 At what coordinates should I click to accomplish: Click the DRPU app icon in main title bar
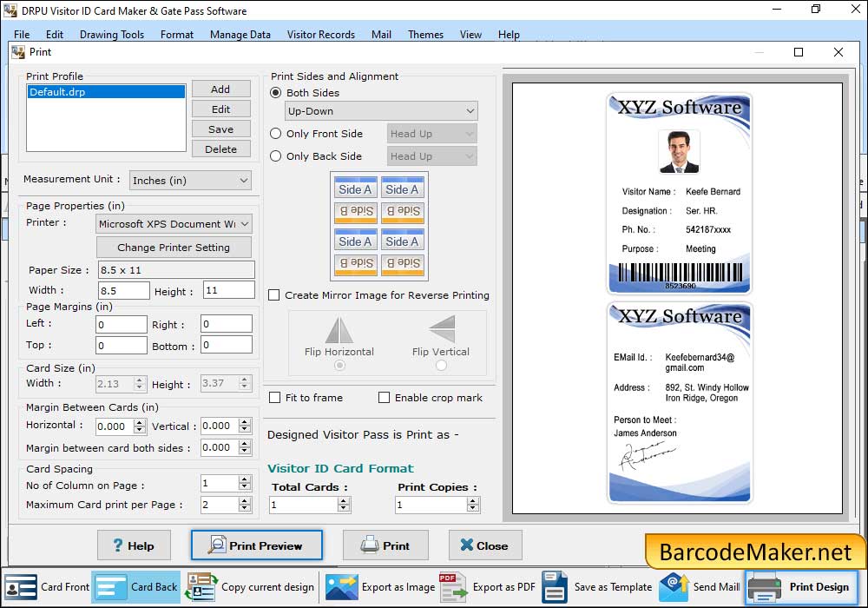[10, 10]
